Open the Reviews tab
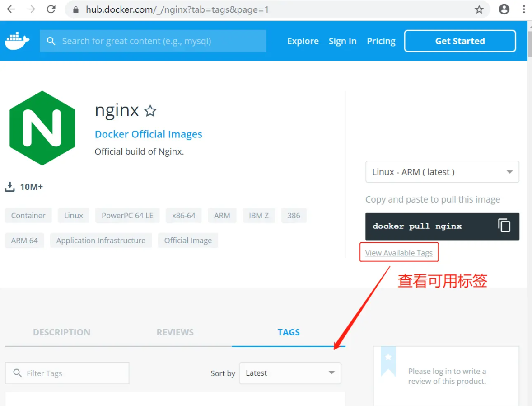This screenshot has height=406, width=532. (175, 332)
